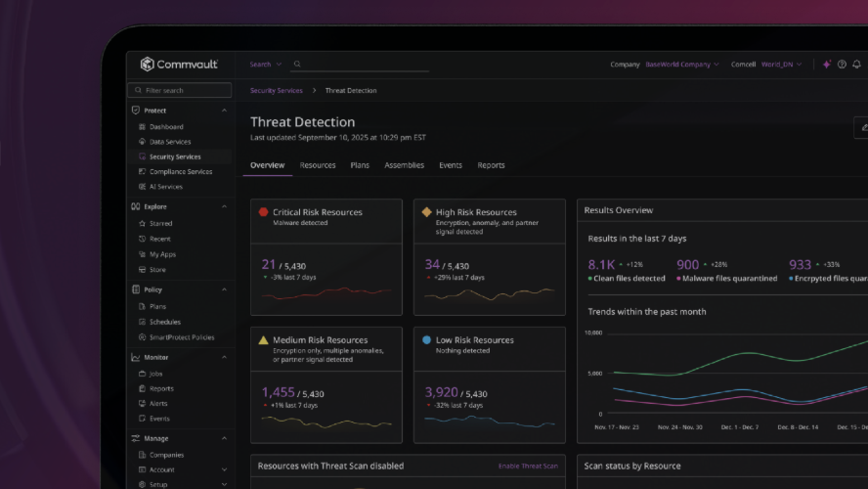Collapse the Policy section chevron
This screenshot has width=868, height=489.
[225, 289]
